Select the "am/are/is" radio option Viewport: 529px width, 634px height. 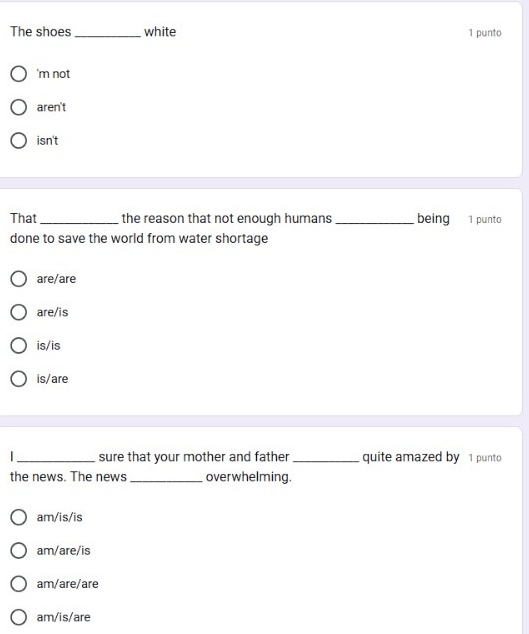click(19, 550)
